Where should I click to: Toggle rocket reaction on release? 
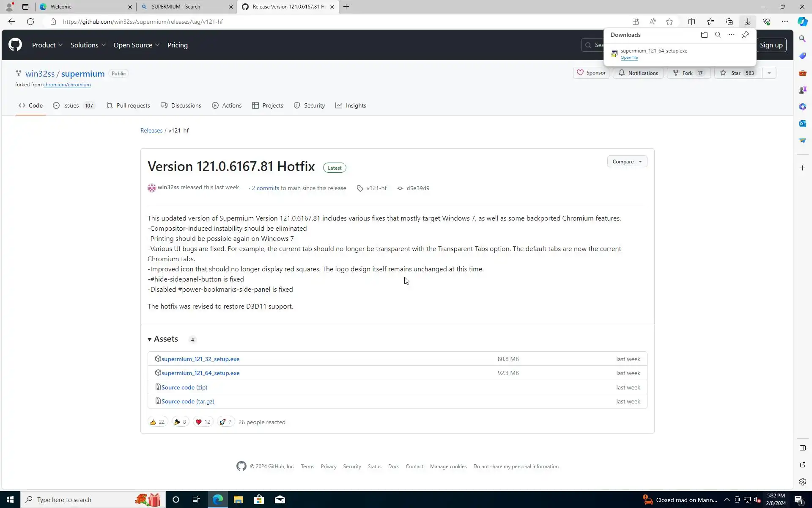coord(225,422)
